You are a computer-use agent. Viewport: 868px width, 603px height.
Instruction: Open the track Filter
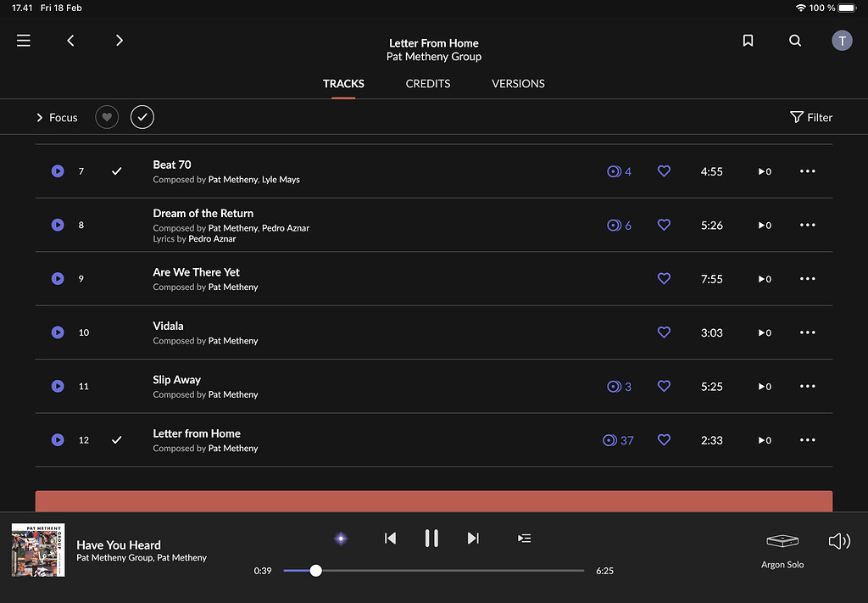[811, 118]
